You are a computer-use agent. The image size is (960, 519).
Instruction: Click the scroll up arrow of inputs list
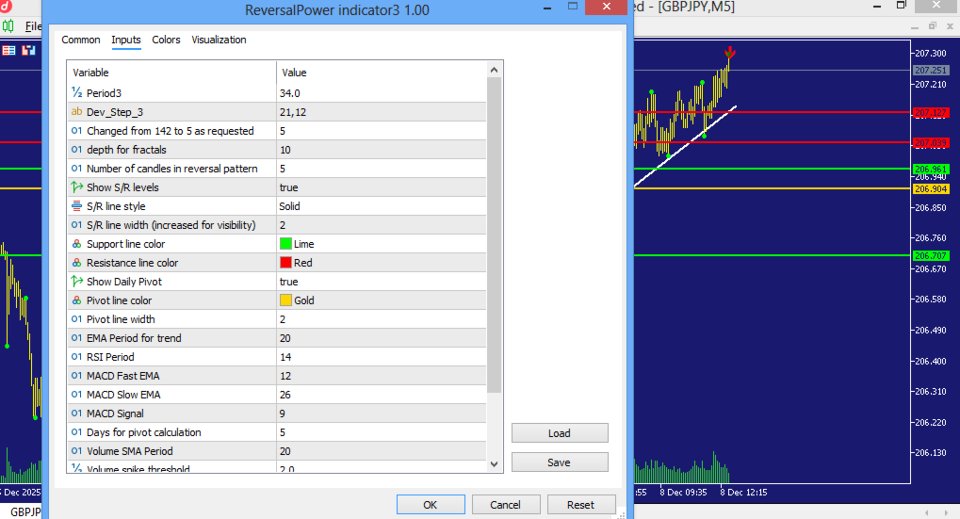click(494, 70)
